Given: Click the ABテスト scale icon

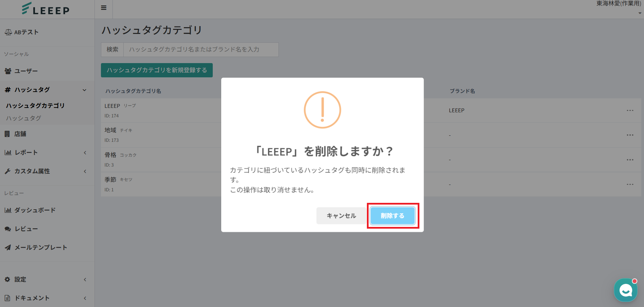Looking at the screenshot, I should click(8, 32).
